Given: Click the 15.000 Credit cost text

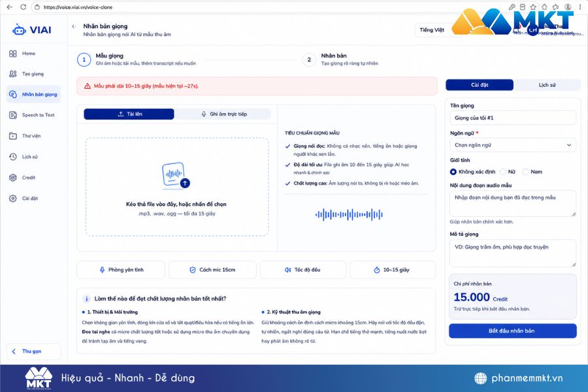Looking at the screenshot, I should [x=480, y=297].
